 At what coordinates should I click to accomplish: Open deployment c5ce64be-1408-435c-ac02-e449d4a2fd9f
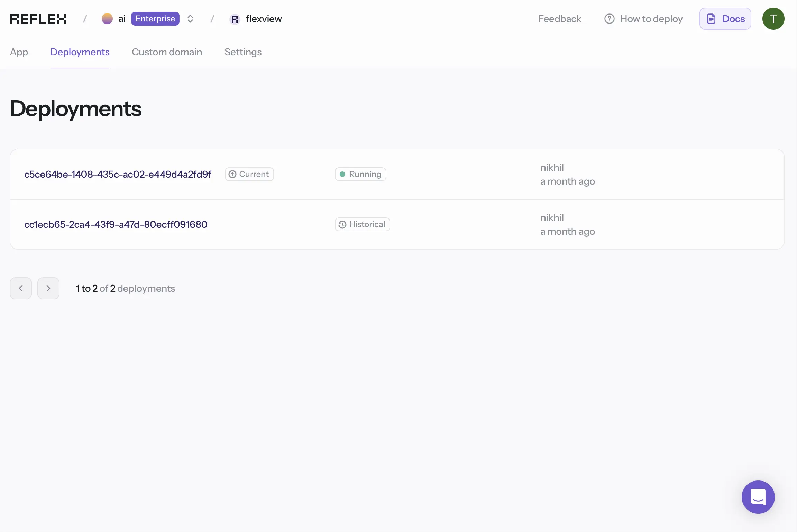pos(118,174)
